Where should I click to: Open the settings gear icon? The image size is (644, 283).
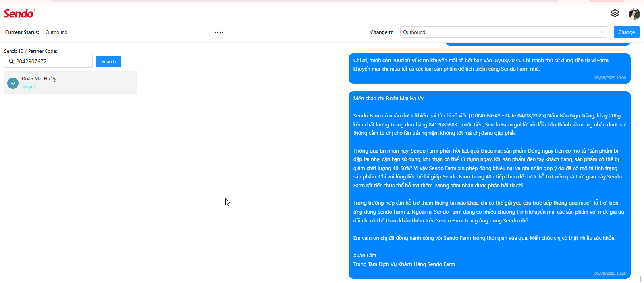615,13
